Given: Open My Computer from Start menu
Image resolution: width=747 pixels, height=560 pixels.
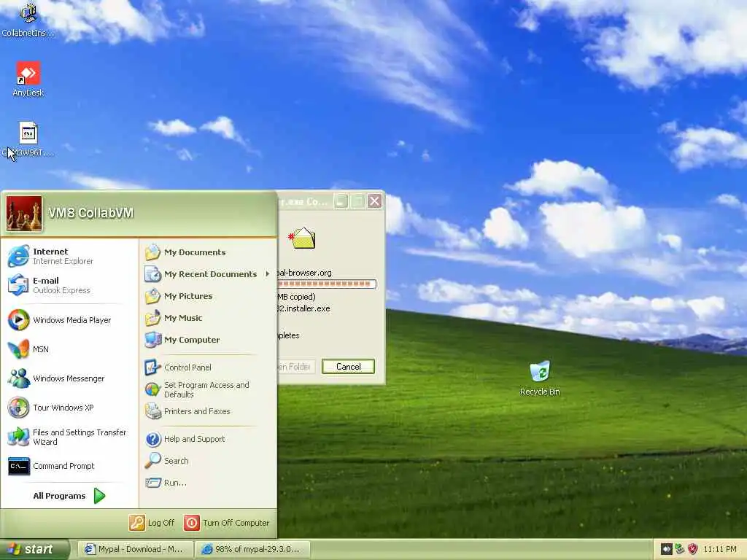Looking at the screenshot, I should point(208,340).
